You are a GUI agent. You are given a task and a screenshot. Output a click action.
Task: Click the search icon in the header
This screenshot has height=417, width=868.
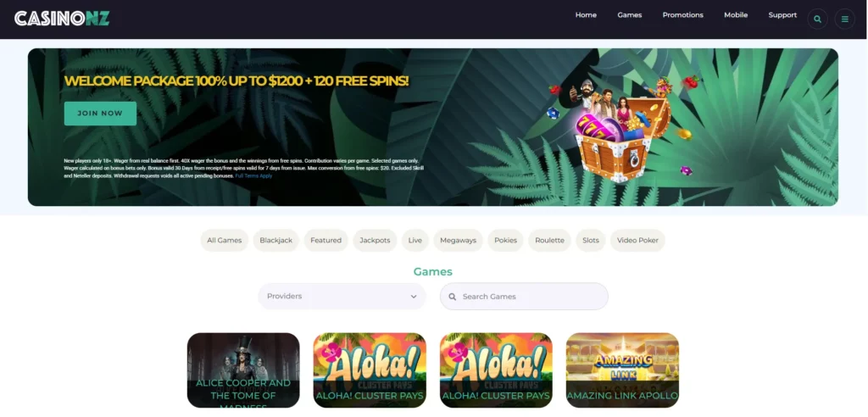tap(818, 19)
